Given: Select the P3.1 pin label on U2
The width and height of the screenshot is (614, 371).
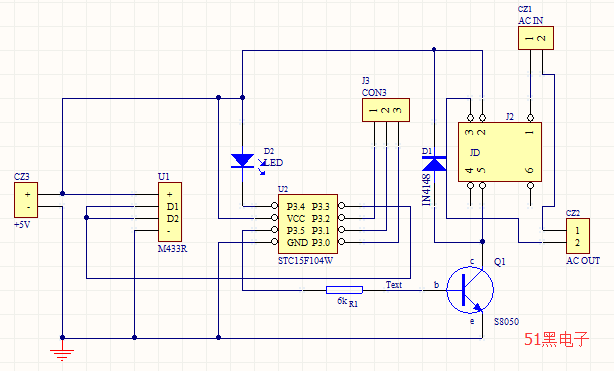Looking at the screenshot, I should pos(321,231).
